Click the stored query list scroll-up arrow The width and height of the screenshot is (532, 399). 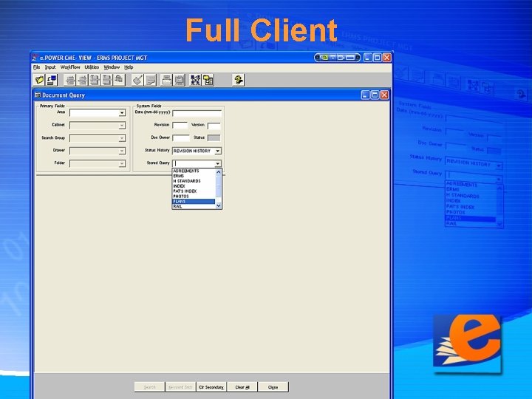pyautogui.click(x=219, y=172)
